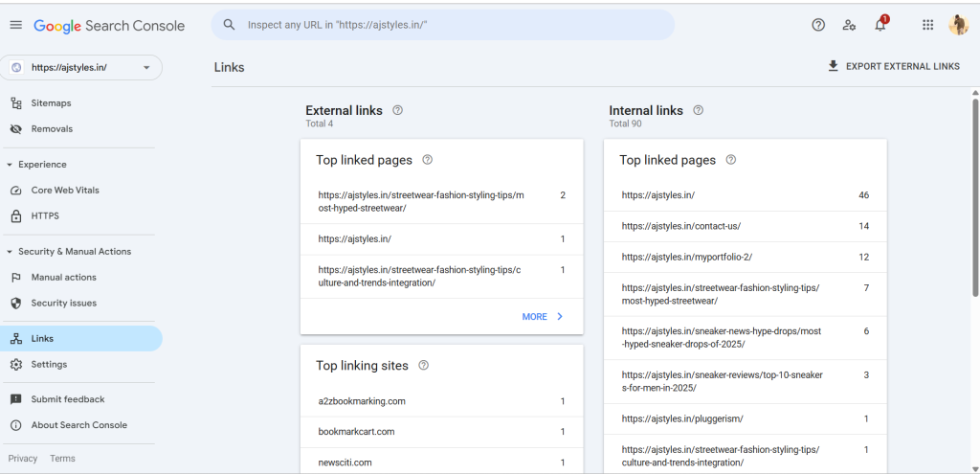Click the Removals eye-slash icon
The width and height of the screenshot is (980, 474).
tap(17, 129)
